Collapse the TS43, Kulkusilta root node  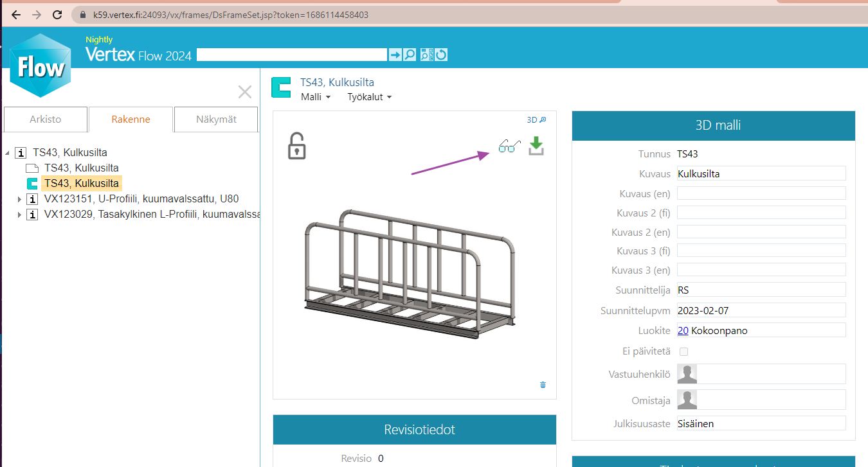tap(7, 153)
